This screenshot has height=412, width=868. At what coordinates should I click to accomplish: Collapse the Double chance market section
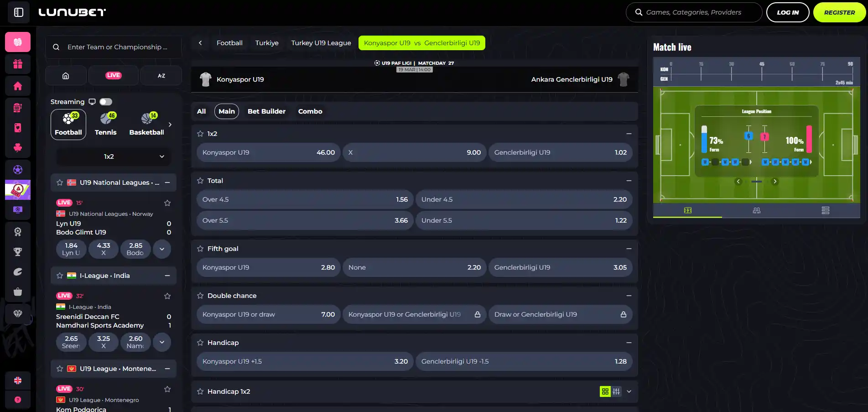(629, 296)
